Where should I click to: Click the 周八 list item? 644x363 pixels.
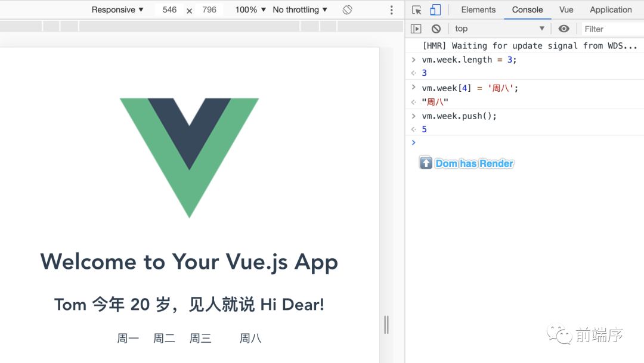pos(250,337)
